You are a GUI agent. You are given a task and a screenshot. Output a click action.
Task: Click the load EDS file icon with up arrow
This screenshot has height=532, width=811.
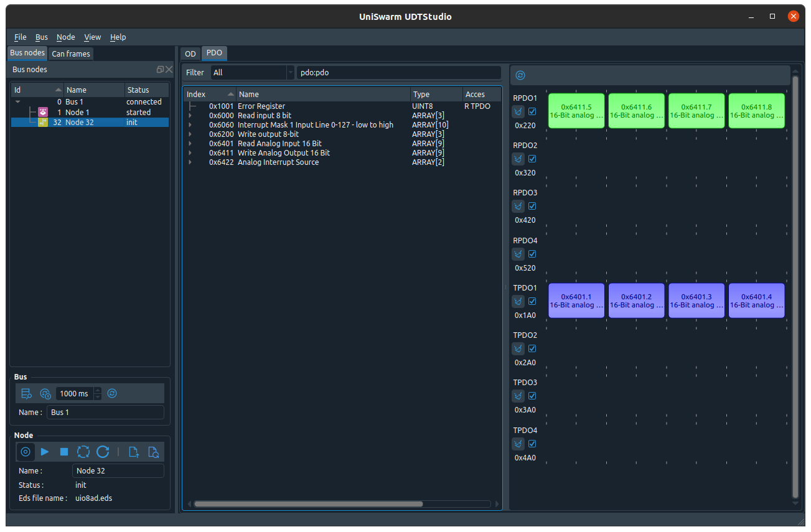pos(133,452)
